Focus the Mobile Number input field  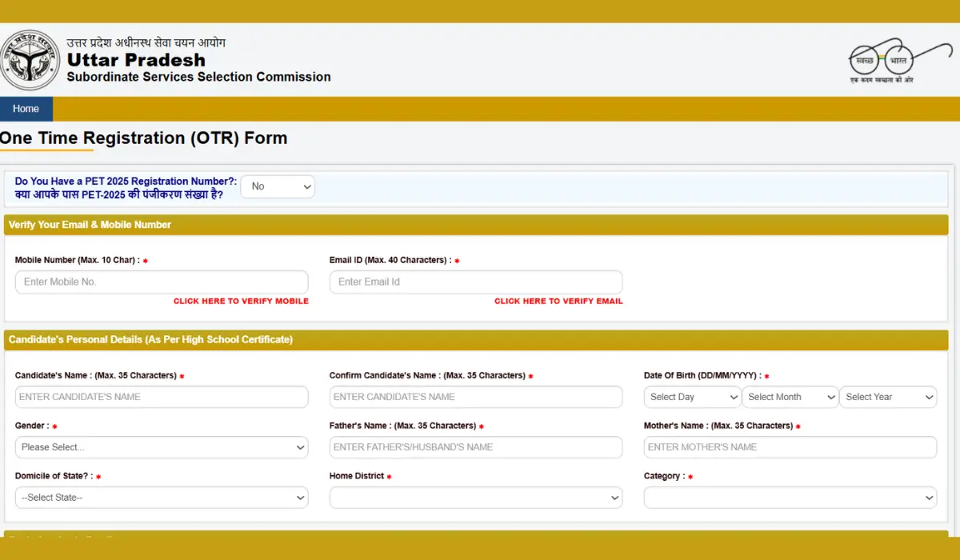pos(162,282)
